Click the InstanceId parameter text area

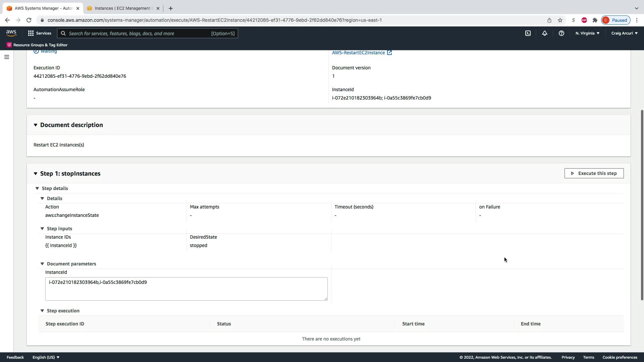(186, 289)
